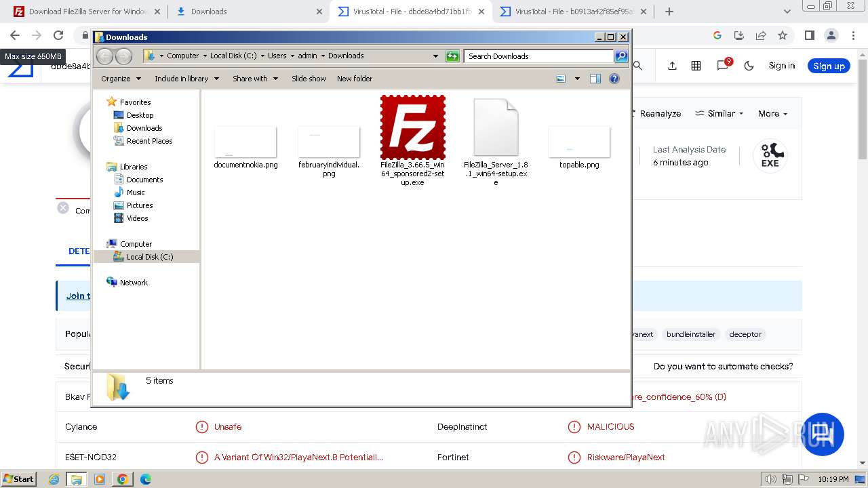Image resolution: width=868 pixels, height=488 pixels.
Task: Toggle VirusTotal dark mode
Action: [x=749, y=66]
